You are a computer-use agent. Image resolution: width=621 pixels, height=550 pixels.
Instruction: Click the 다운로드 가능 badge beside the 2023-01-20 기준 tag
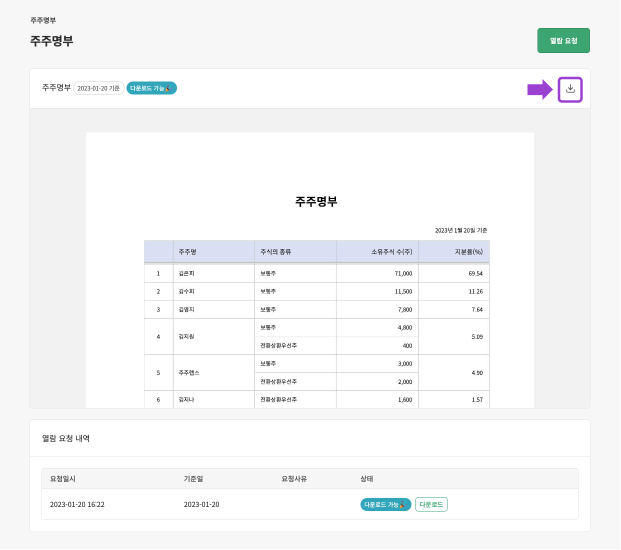(x=151, y=88)
